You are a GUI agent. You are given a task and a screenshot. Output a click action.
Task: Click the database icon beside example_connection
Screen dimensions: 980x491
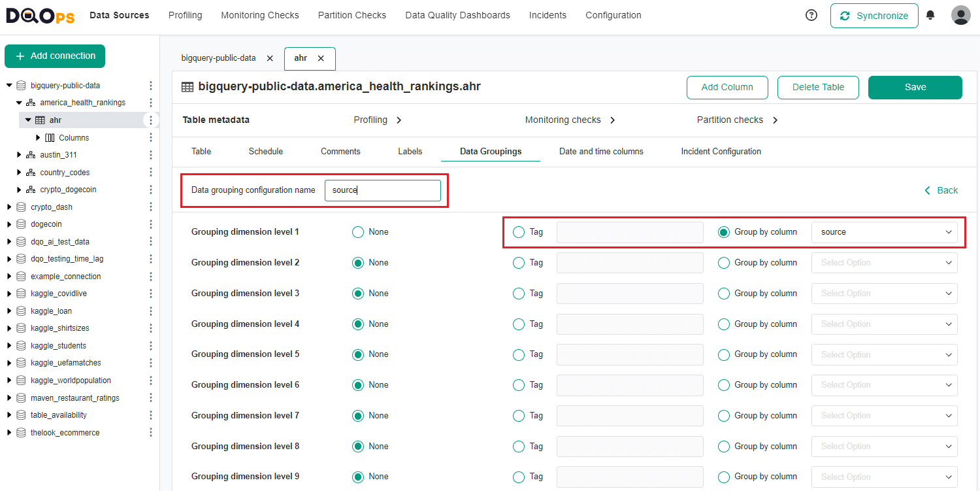pyautogui.click(x=21, y=277)
